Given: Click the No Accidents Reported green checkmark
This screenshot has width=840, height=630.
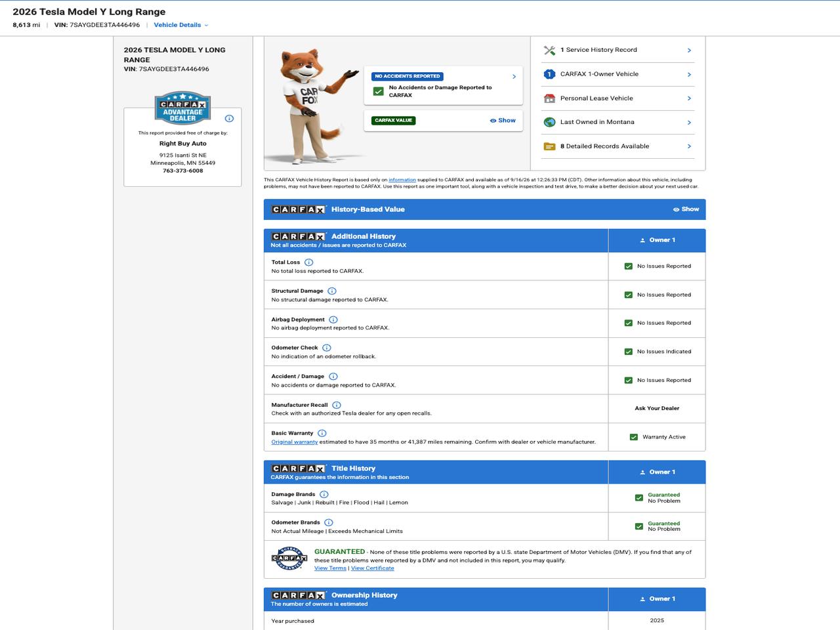Looking at the screenshot, I should pyautogui.click(x=378, y=92).
